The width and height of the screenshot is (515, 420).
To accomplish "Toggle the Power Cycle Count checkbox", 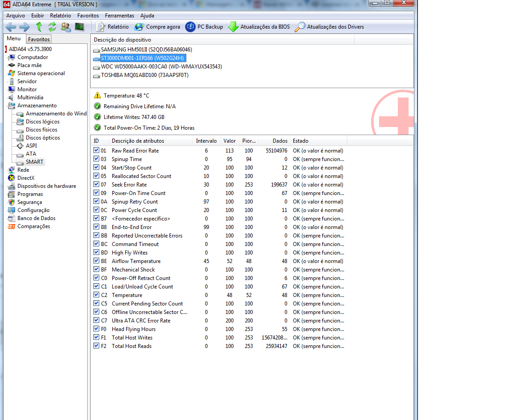I will [96, 210].
